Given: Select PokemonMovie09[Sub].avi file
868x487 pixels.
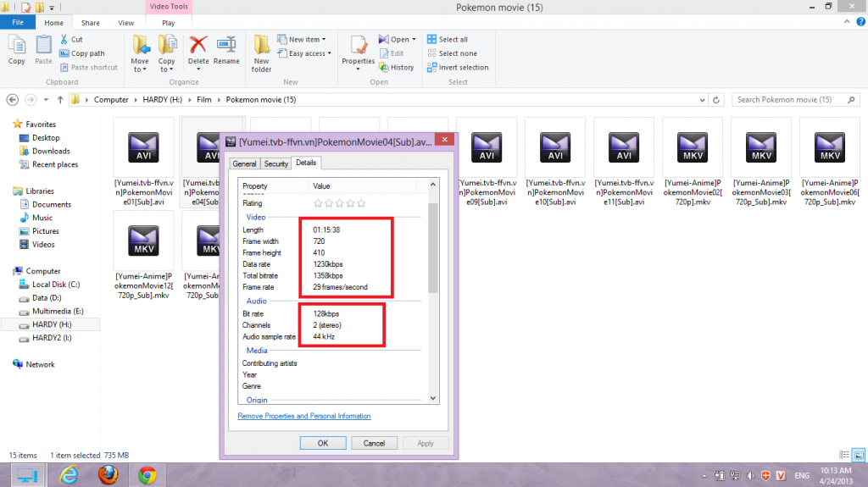Looking at the screenshot, I should pyautogui.click(x=487, y=163).
